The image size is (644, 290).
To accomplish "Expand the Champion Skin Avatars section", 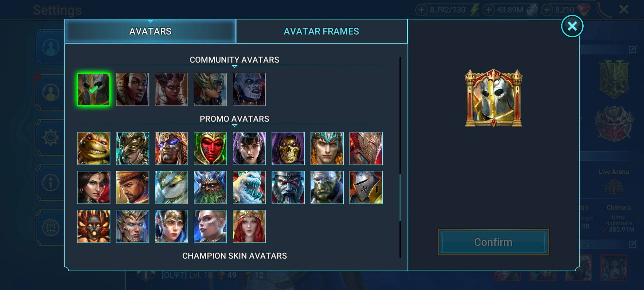I will pos(235,256).
